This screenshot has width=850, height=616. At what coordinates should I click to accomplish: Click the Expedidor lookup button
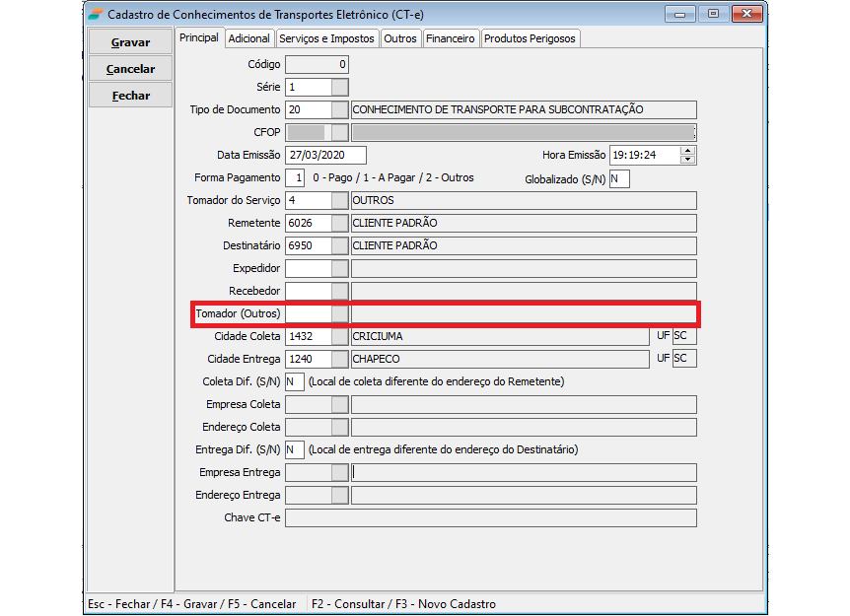pos(339,268)
